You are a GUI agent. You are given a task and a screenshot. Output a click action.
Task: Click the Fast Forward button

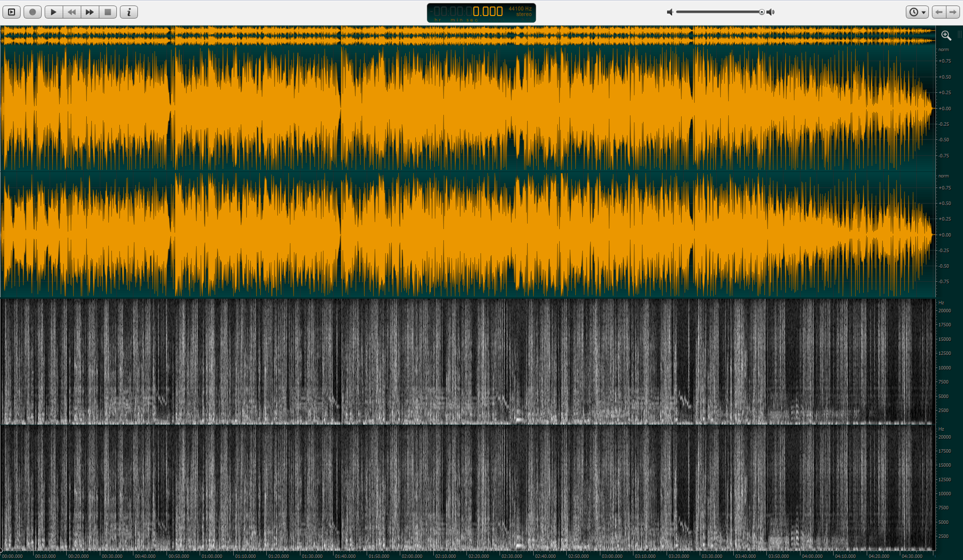90,12
